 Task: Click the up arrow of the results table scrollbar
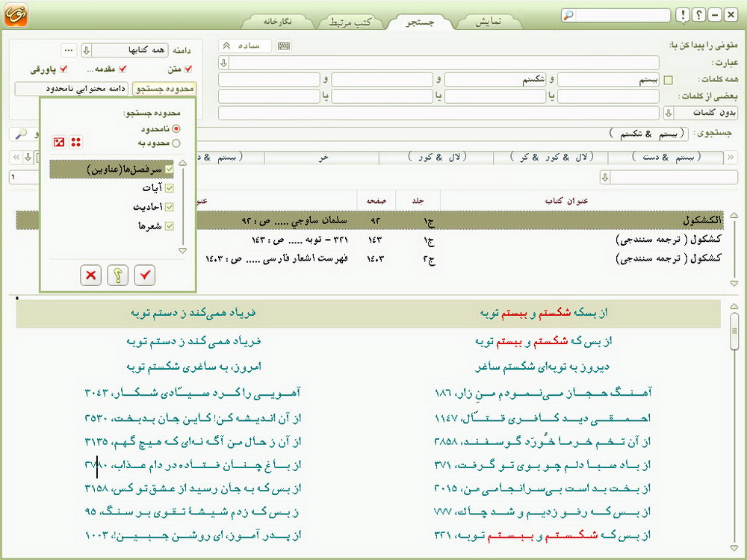[734, 215]
